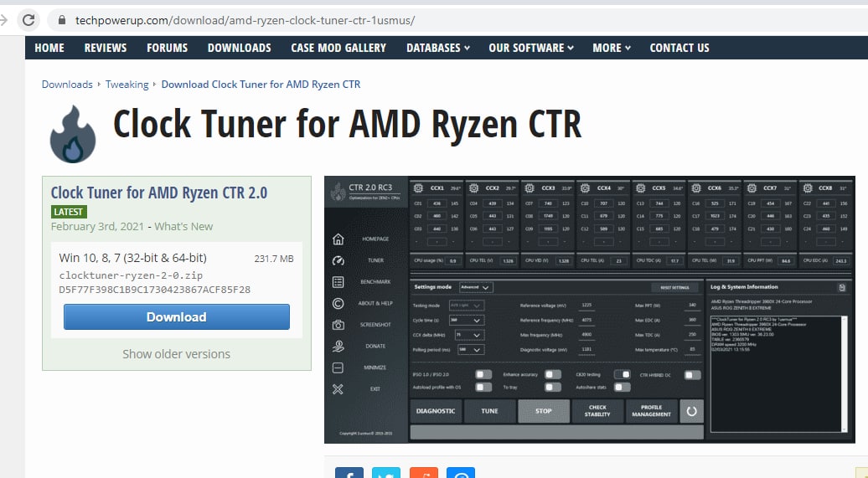Open the Case Mod Gallery

(338, 48)
